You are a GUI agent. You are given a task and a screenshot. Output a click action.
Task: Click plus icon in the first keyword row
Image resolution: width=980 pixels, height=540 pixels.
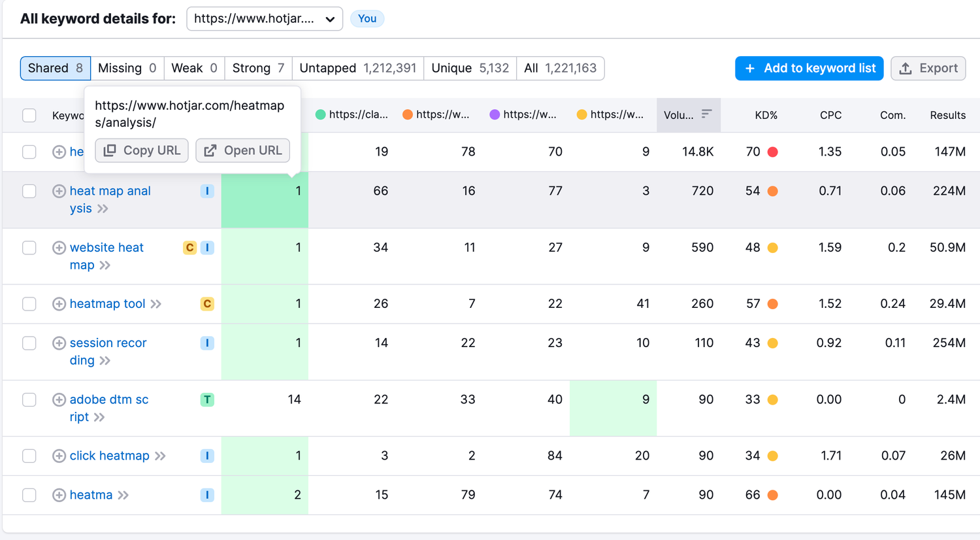click(x=59, y=152)
